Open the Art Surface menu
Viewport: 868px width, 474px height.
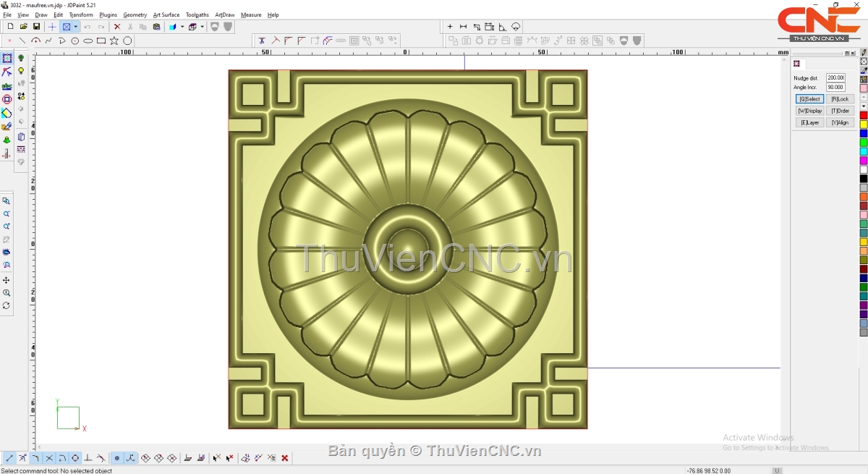(166, 14)
